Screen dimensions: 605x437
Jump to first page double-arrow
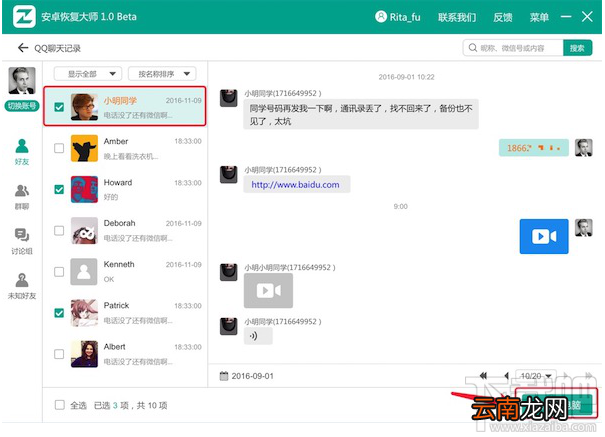483,375
